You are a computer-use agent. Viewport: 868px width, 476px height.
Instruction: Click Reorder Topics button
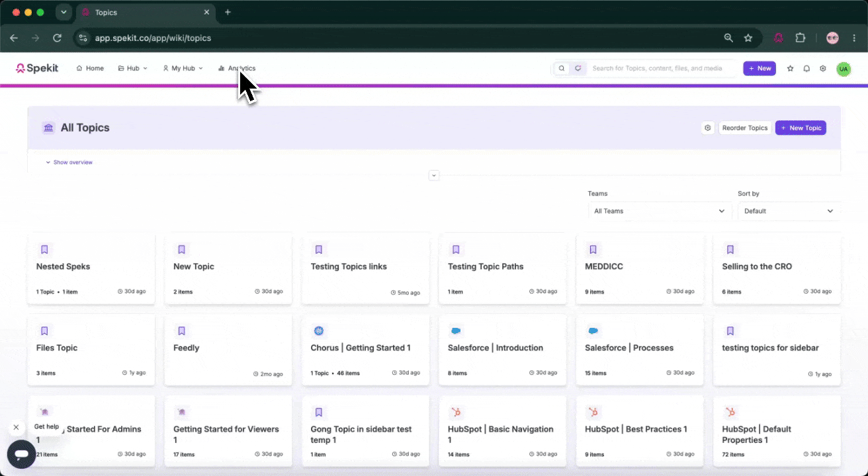(x=745, y=128)
